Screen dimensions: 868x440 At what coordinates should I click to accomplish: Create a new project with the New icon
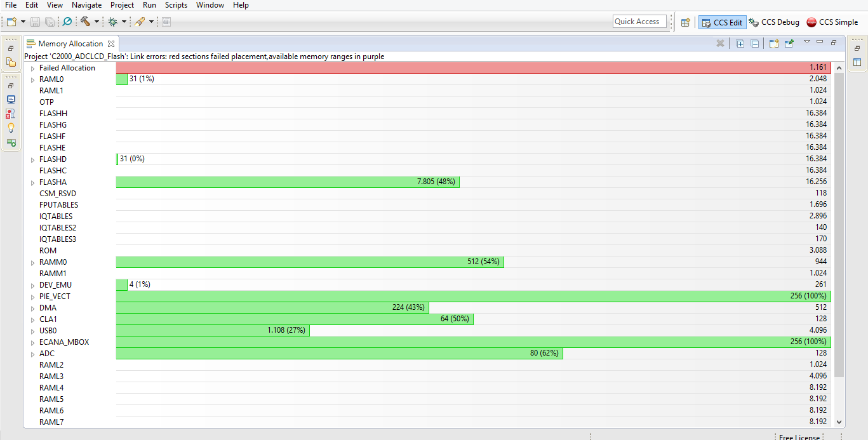pos(11,22)
